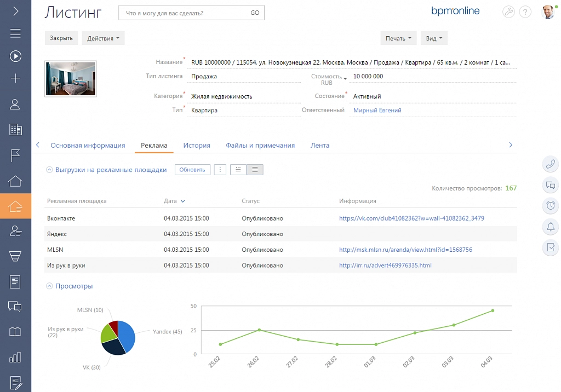
Task: Open the call panel via phone icon
Action: (550, 164)
